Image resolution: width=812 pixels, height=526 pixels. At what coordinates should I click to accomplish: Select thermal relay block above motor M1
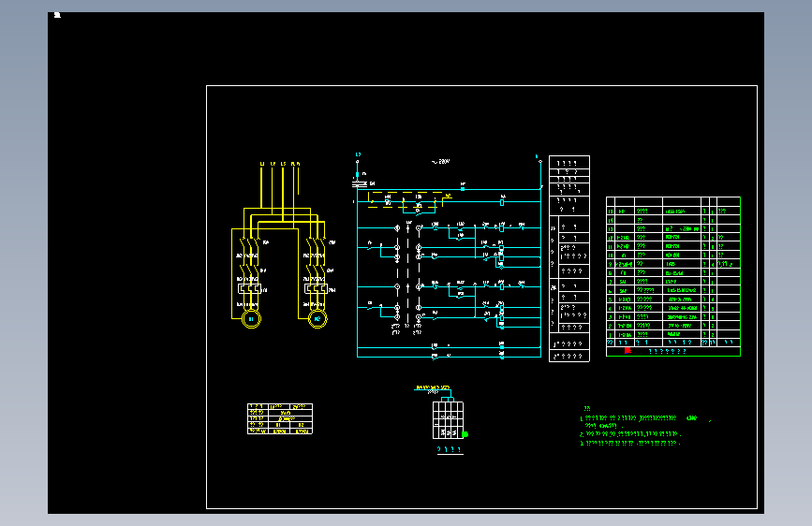(249, 289)
